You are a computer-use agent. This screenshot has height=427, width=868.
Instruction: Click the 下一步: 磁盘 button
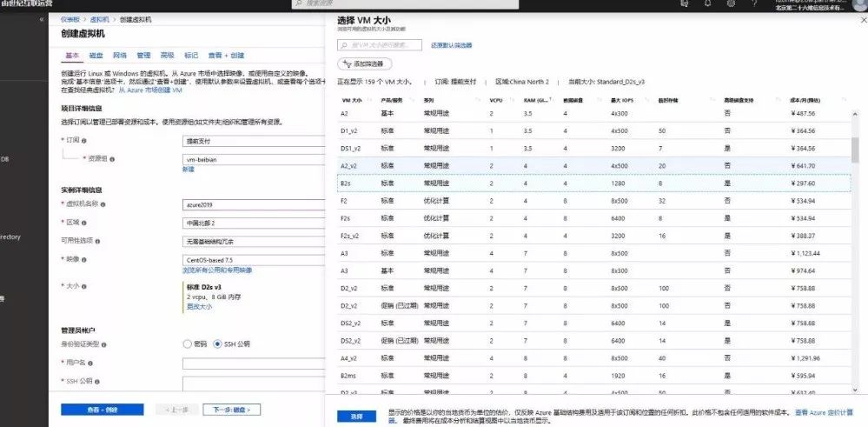click(x=231, y=410)
